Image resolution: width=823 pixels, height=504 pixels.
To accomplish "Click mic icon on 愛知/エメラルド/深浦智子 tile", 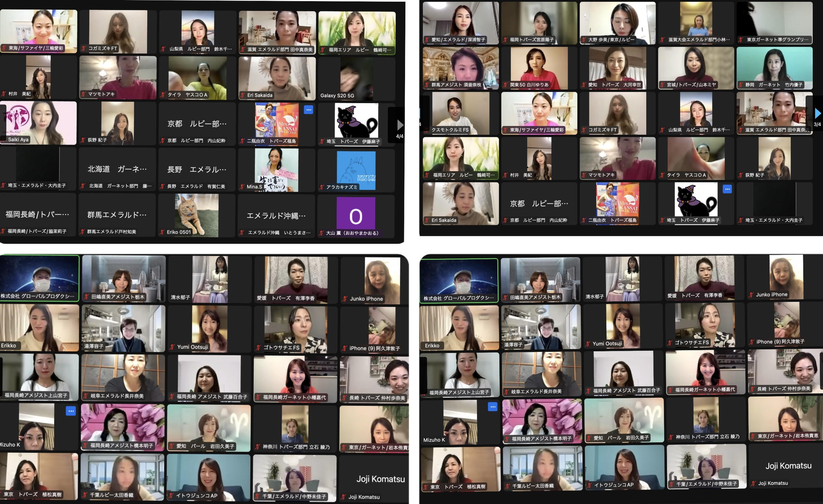I will pos(427,40).
